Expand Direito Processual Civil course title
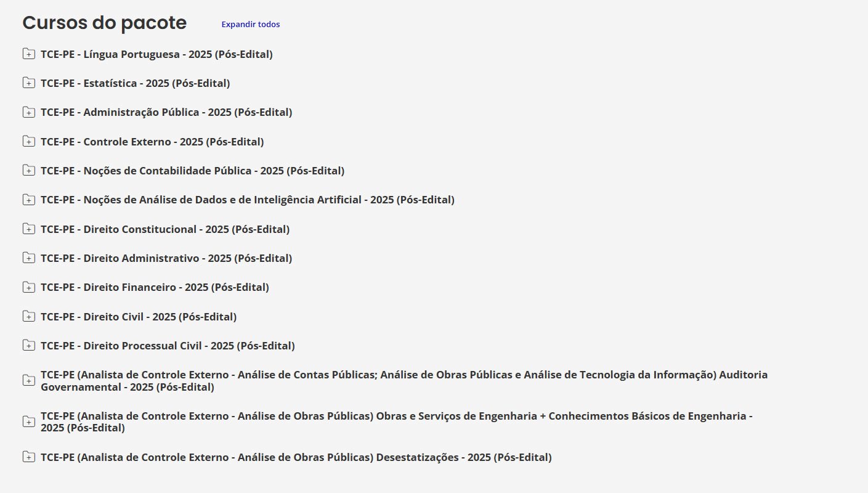This screenshot has height=493, width=868. click(168, 346)
